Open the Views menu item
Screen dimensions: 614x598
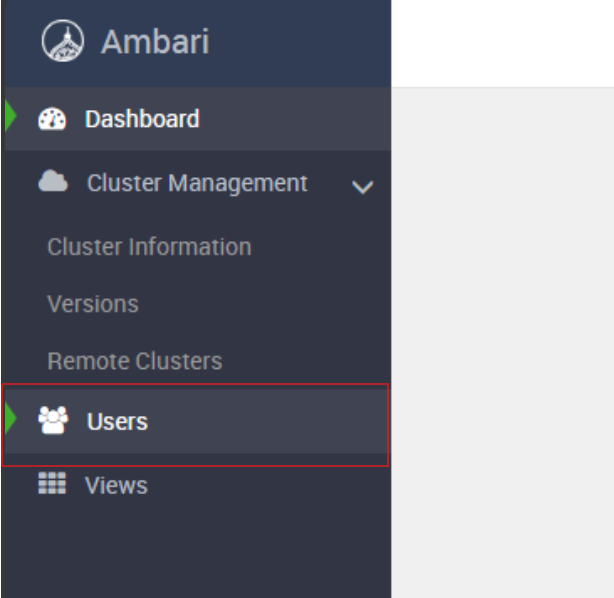point(116,486)
